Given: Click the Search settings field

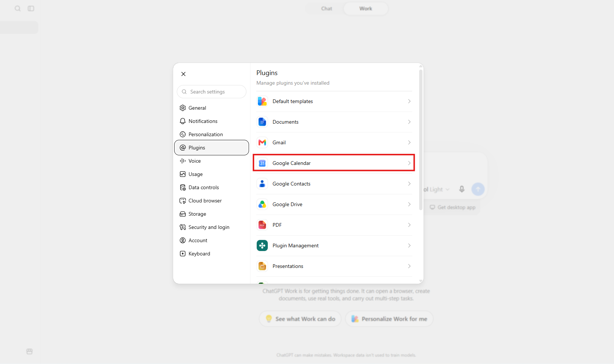Looking at the screenshot, I should tap(211, 92).
